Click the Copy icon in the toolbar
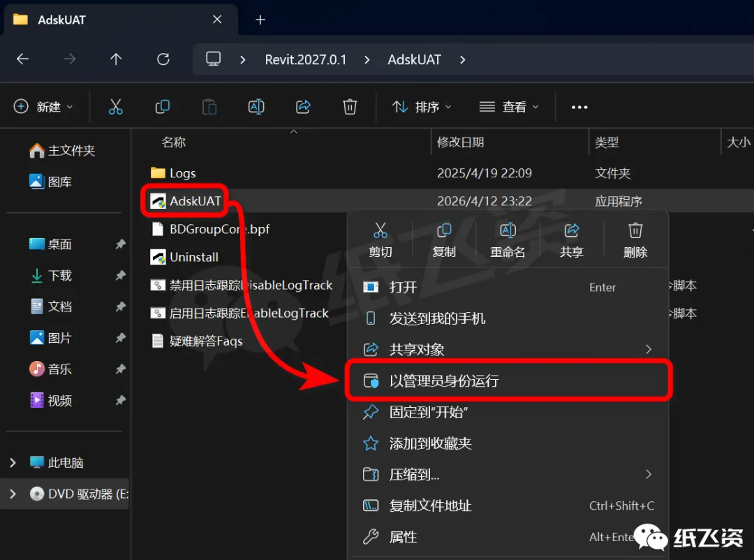This screenshot has width=754, height=560. pyautogui.click(x=163, y=107)
